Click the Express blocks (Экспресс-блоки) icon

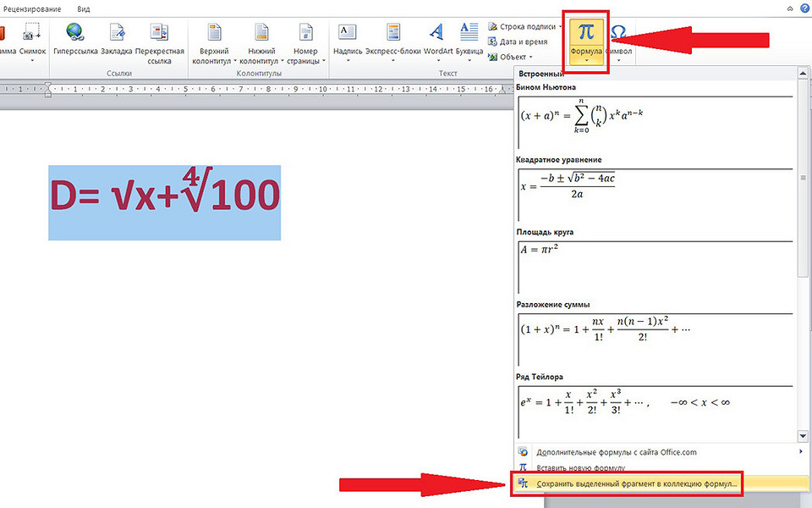(393, 33)
